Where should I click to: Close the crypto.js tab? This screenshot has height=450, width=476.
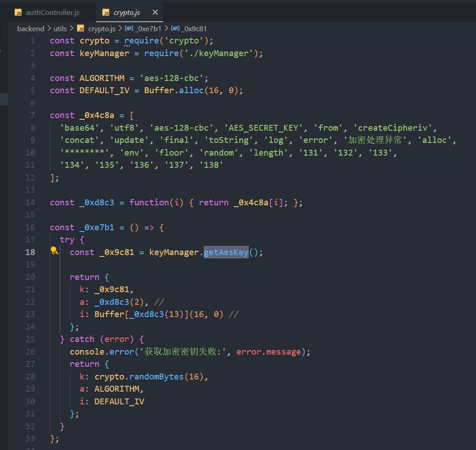155,12
